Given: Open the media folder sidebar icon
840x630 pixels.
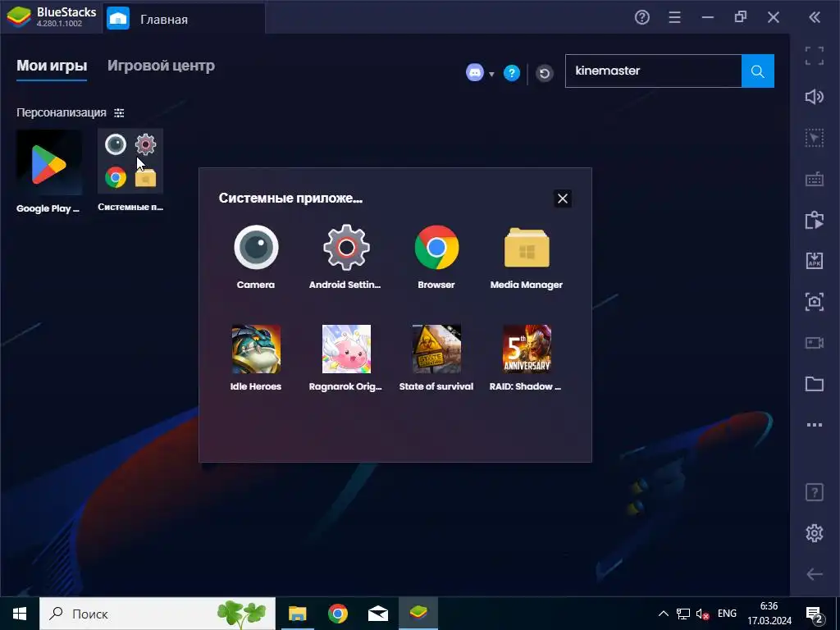Looking at the screenshot, I should (815, 384).
